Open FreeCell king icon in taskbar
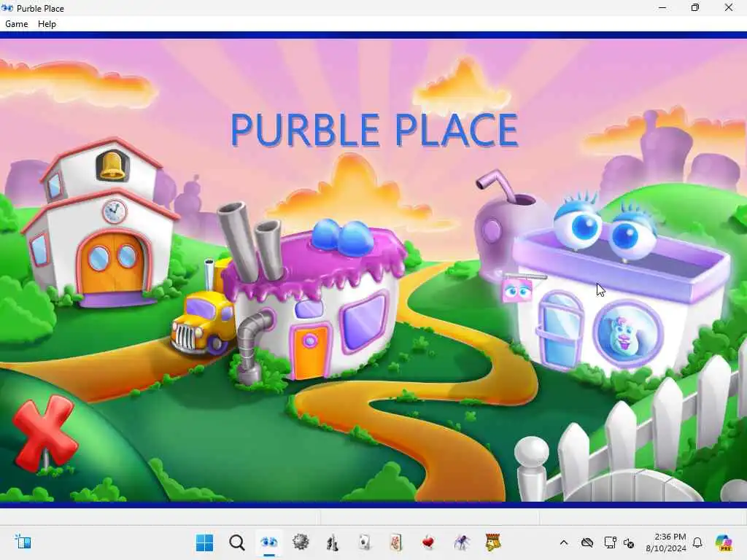The width and height of the screenshot is (747, 560). pyautogui.click(x=492, y=542)
